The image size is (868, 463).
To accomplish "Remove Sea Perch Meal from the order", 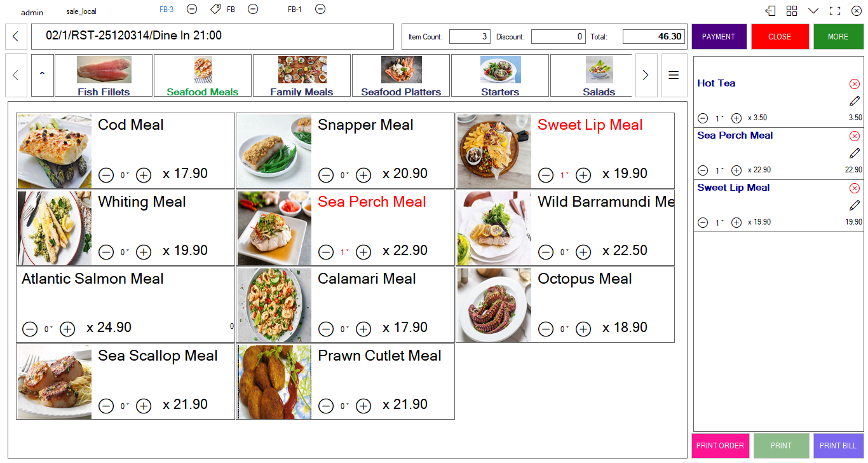I will (855, 136).
